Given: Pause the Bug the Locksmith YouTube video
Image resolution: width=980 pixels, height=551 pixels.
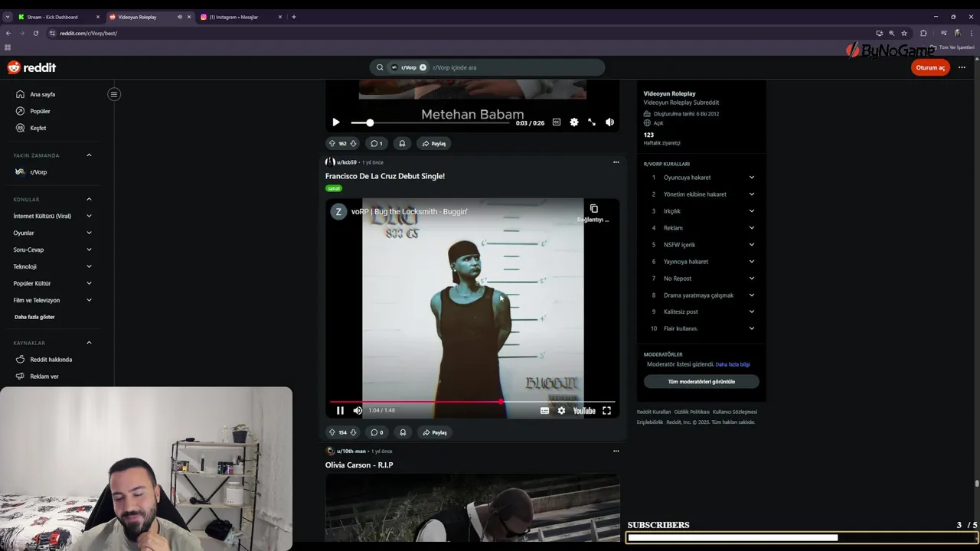Looking at the screenshot, I should pyautogui.click(x=340, y=410).
